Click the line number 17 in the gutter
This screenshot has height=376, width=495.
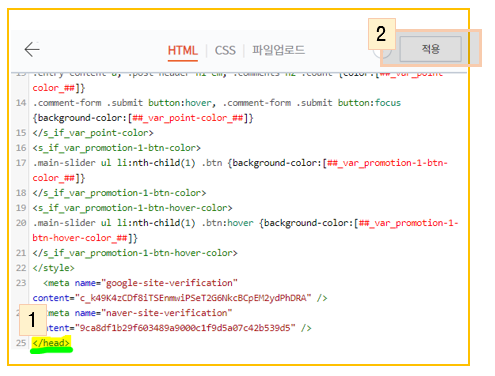click(x=21, y=163)
